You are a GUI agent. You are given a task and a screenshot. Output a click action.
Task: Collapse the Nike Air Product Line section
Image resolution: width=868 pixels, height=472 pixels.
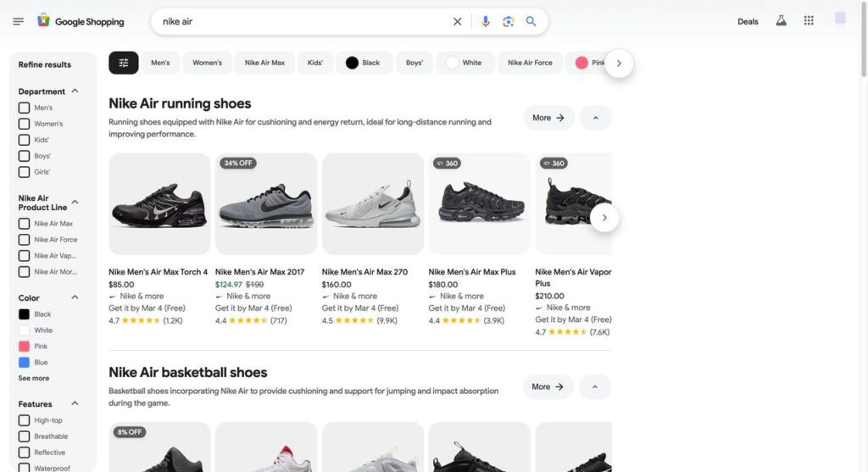(x=75, y=202)
